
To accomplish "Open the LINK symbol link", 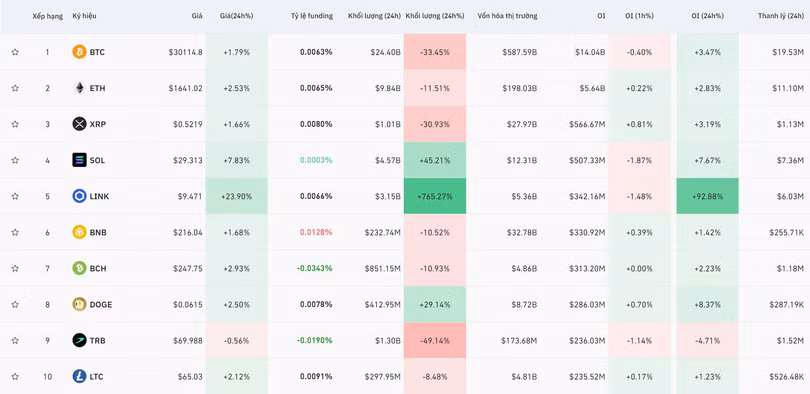I will click(99, 196).
